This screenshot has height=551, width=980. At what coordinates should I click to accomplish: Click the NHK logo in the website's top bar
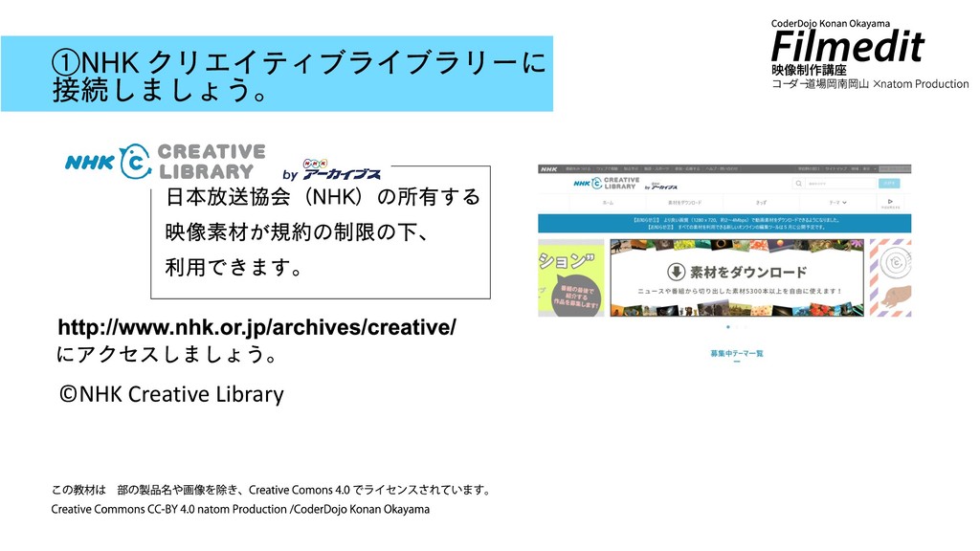pos(548,168)
